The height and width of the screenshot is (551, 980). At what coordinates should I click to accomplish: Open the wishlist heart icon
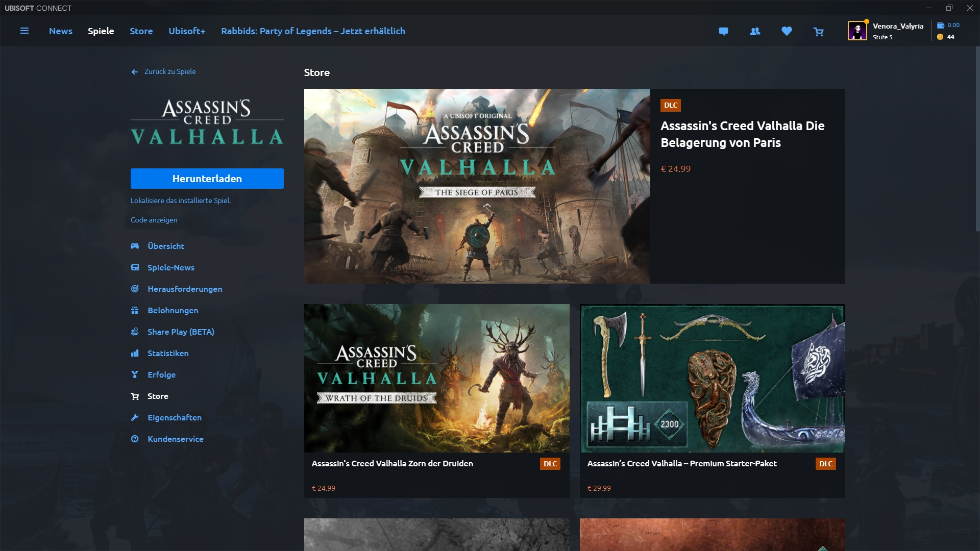(787, 31)
